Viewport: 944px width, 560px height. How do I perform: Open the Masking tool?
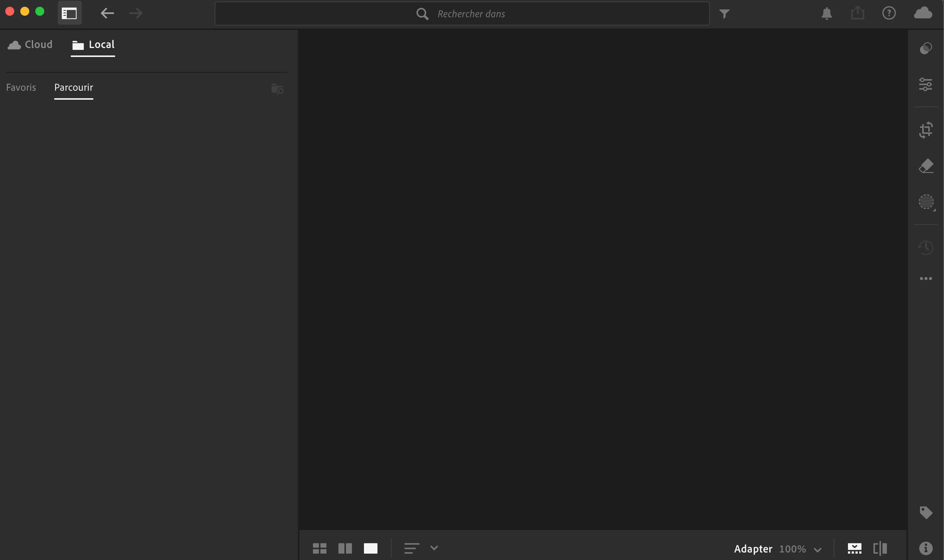pyautogui.click(x=926, y=202)
